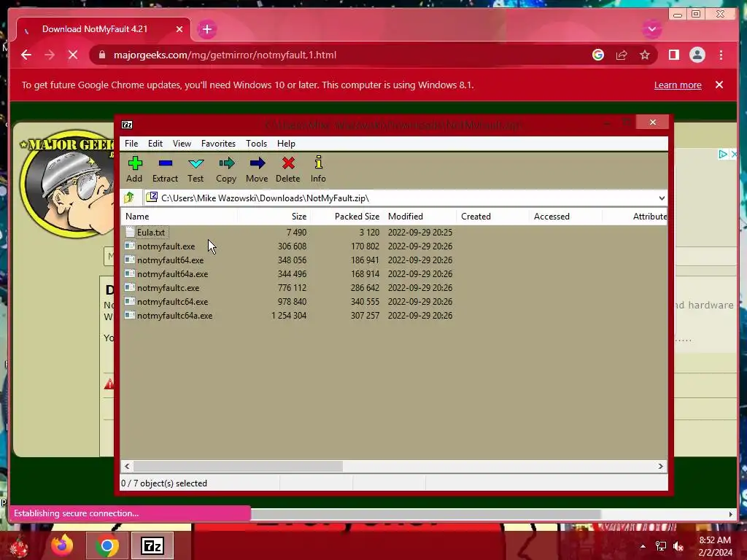Show hidden system tray icons
The width and height of the screenshot is (747, 560).
643,546
